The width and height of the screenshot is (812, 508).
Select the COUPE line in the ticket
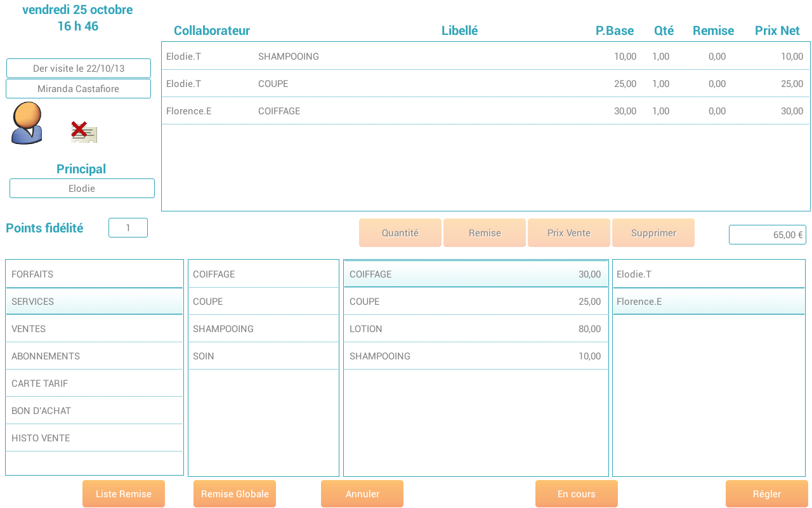coord(485,84)
